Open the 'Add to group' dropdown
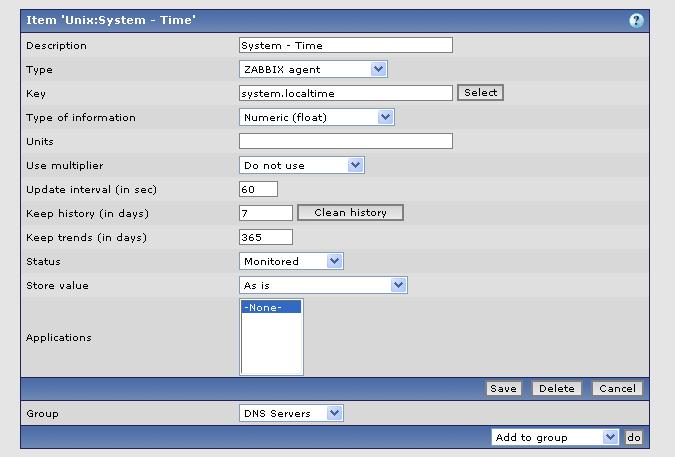This screenshot has height=457, width=675. [x=555, y=437]
